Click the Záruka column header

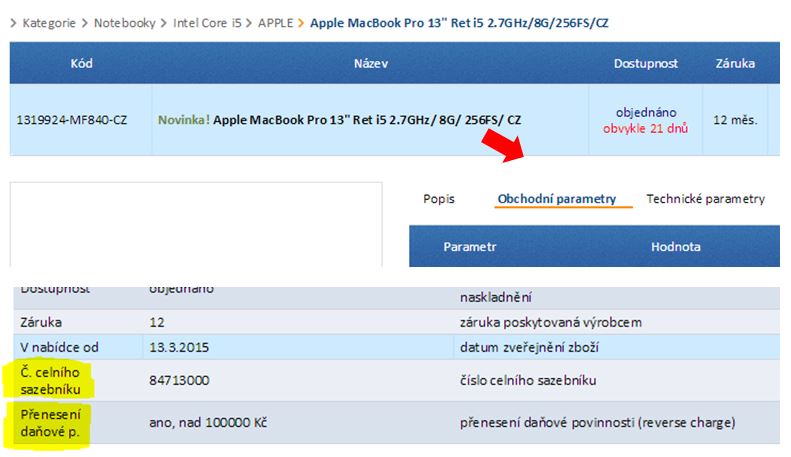click(735, 64)
